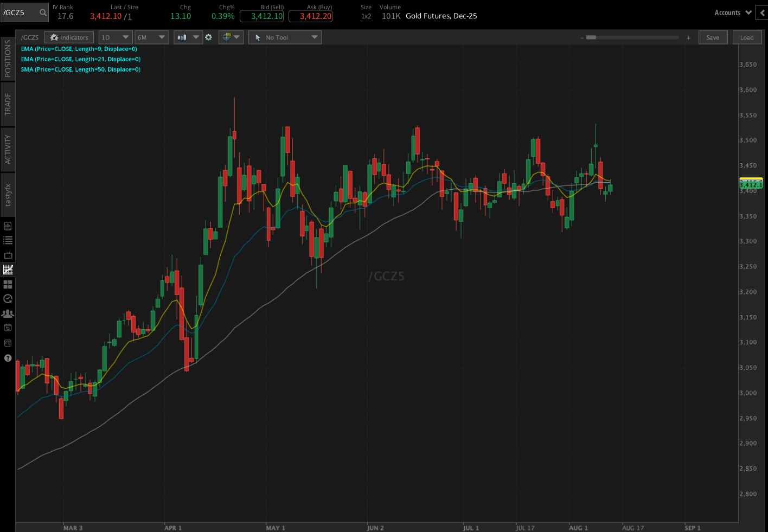Click the Ask (Buy) 3,412.20 button
Image resolution: width=768 pixels, height=532 pixels.
[x=310, y=16]
